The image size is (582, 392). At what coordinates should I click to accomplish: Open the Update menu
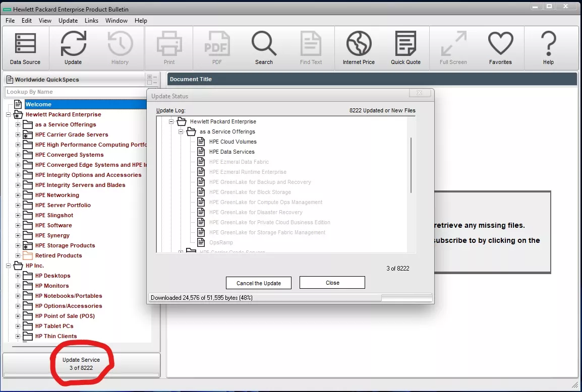(68, 20)
